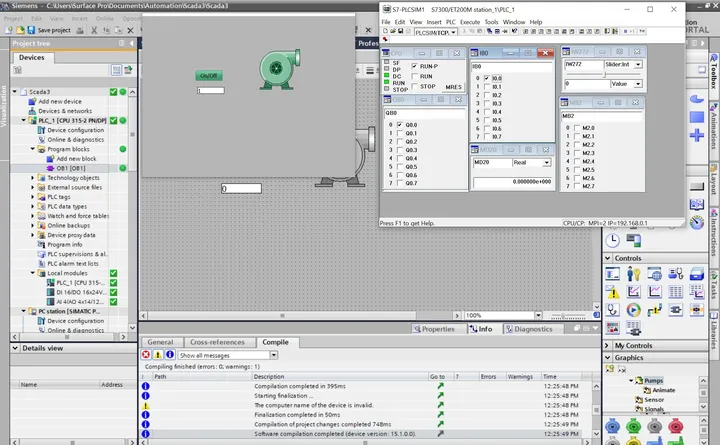Open the MD20 Real format dropdown
720x445 pixels.
(546, 163)
